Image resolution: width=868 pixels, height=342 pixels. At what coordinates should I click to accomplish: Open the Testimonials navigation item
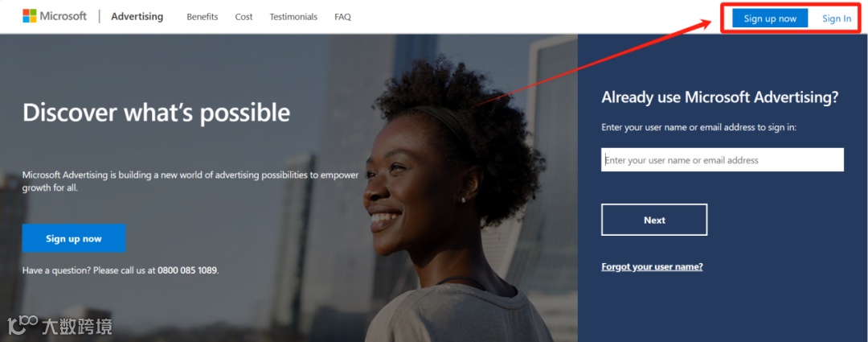pos(293,17)
